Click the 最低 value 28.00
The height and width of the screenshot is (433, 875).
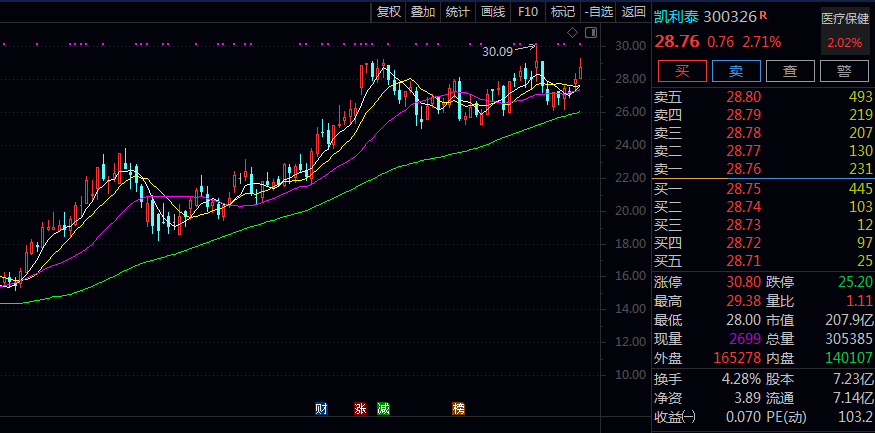coord(743,320)
